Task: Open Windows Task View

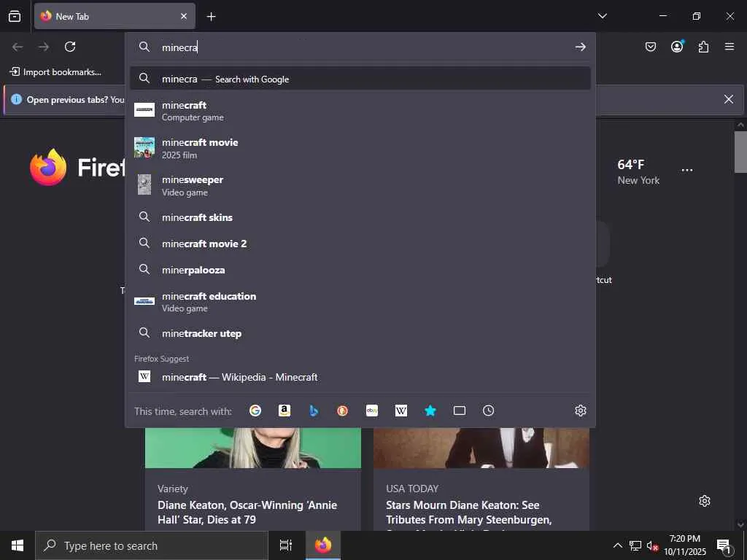Action: (x=286, y=545)
